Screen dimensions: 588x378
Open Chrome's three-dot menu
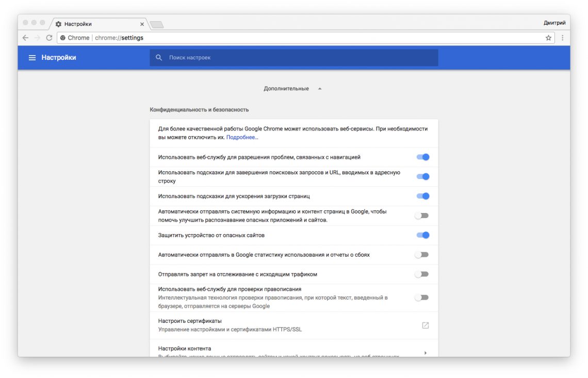point(562,38)
